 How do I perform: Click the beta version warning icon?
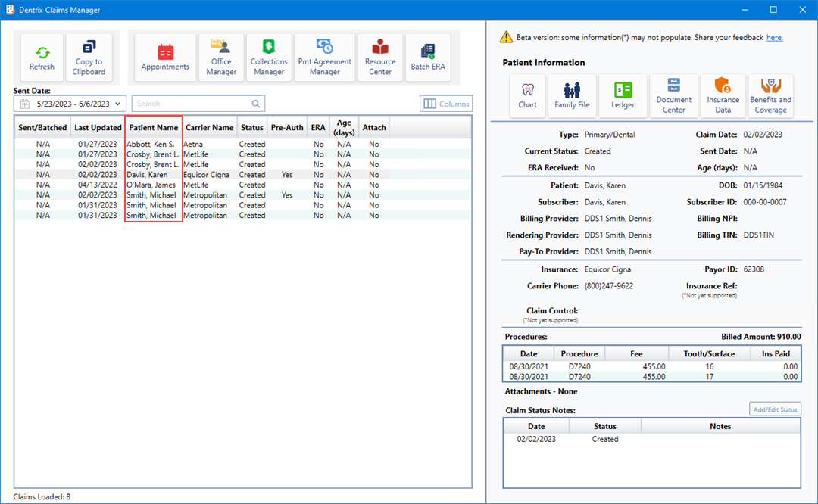506,37
